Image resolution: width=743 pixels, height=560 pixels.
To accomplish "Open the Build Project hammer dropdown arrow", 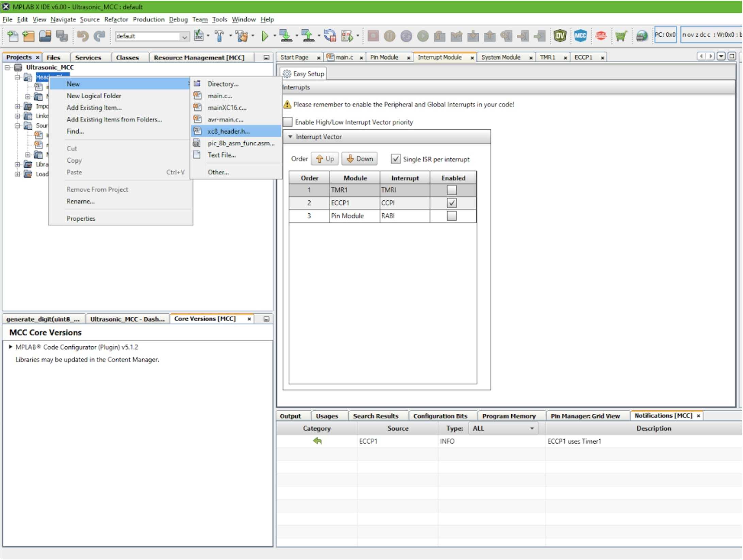I will click(230, 35).
